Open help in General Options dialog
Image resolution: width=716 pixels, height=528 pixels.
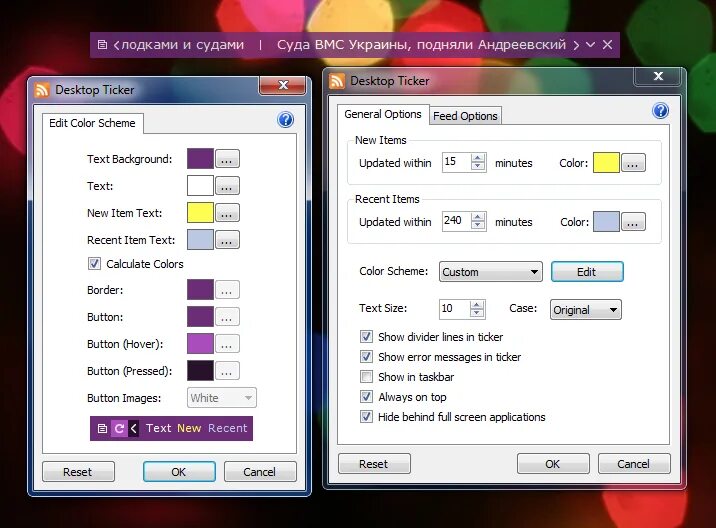tap(660, 111)
